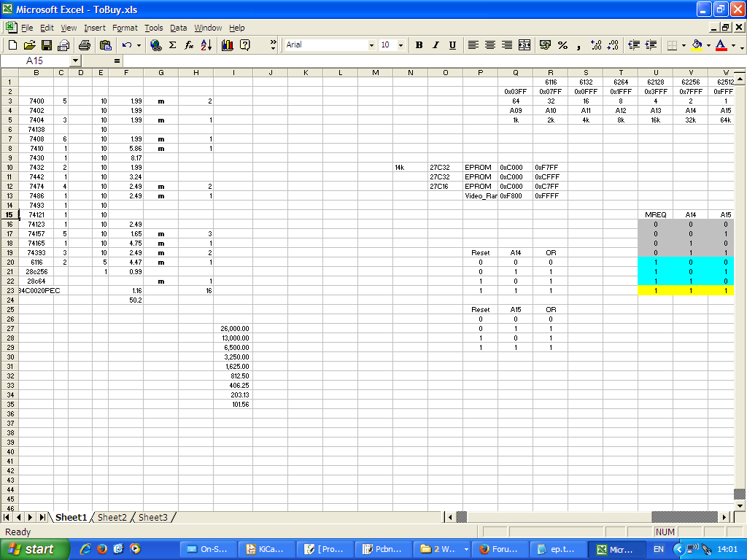
Task: Click the AutoSum sigma icon
Action: (x=173, y=45)
